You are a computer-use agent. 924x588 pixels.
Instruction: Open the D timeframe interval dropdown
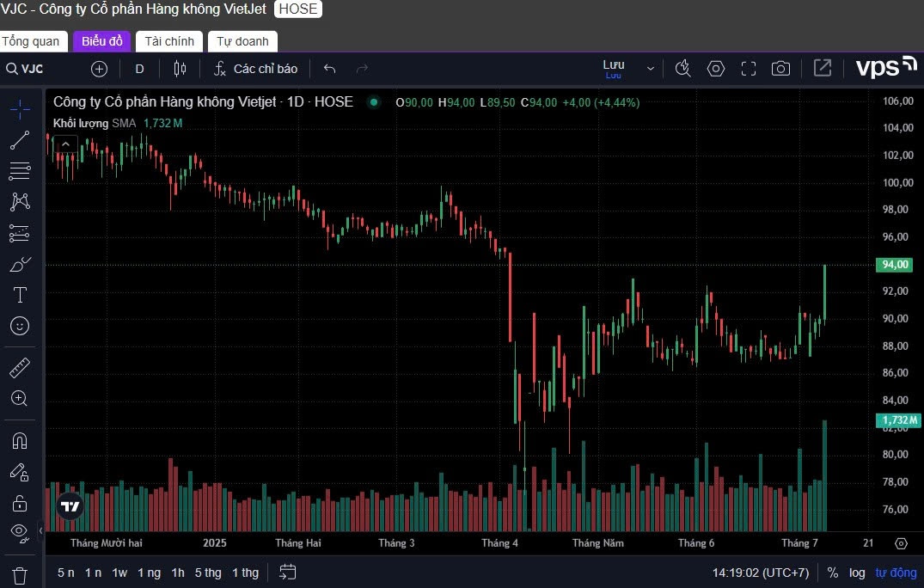pos(139,69)
